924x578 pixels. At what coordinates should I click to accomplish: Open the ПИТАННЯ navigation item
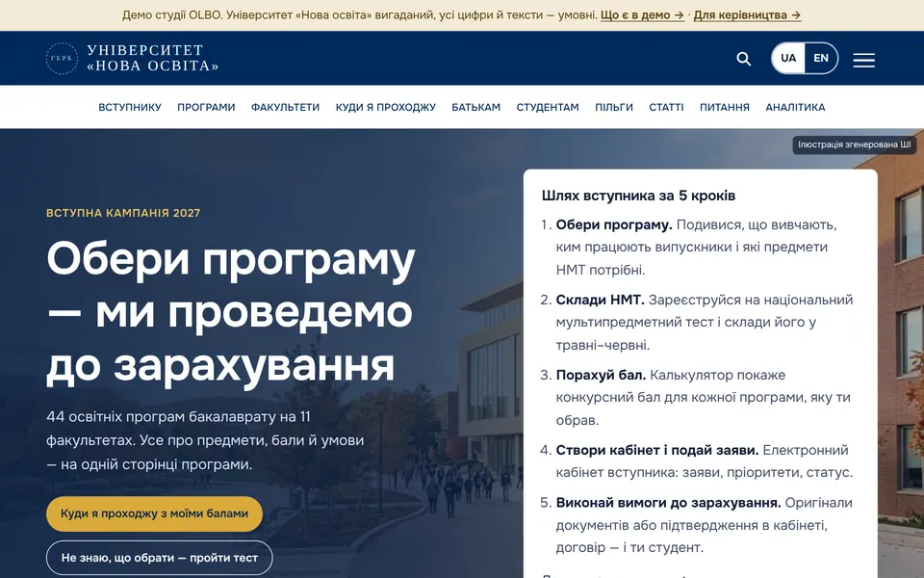724,107
